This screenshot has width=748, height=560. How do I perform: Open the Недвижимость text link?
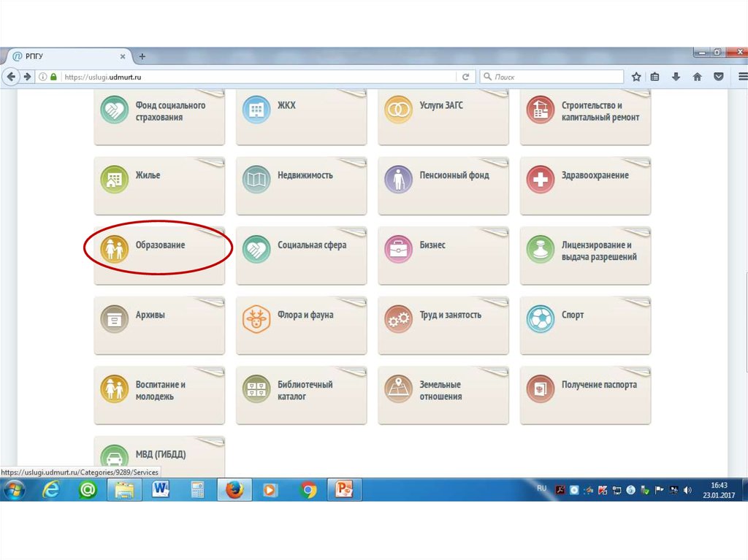coord(305,175)
